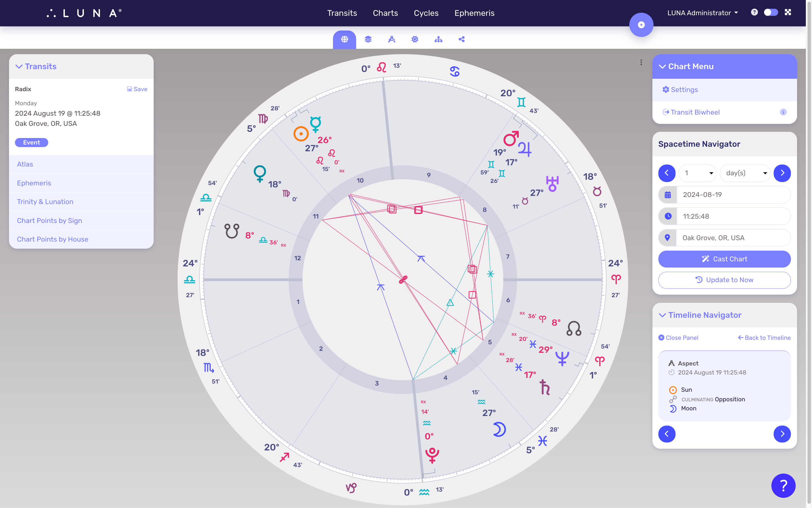Viewport: 812px width, 508px height.
Task: Select the Moon glyph on chart
Action: [x=499, y=429]
